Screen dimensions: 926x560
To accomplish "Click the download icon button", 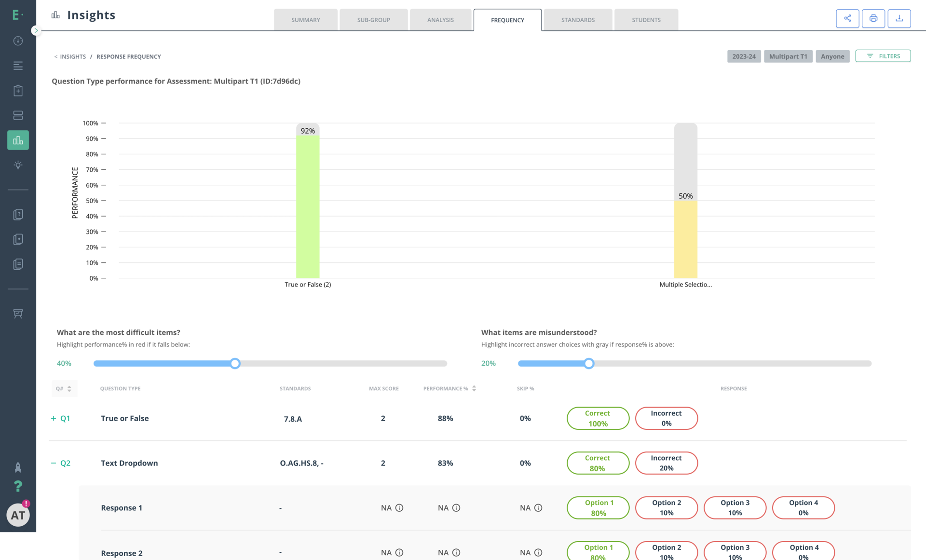I will click(899, 18).
